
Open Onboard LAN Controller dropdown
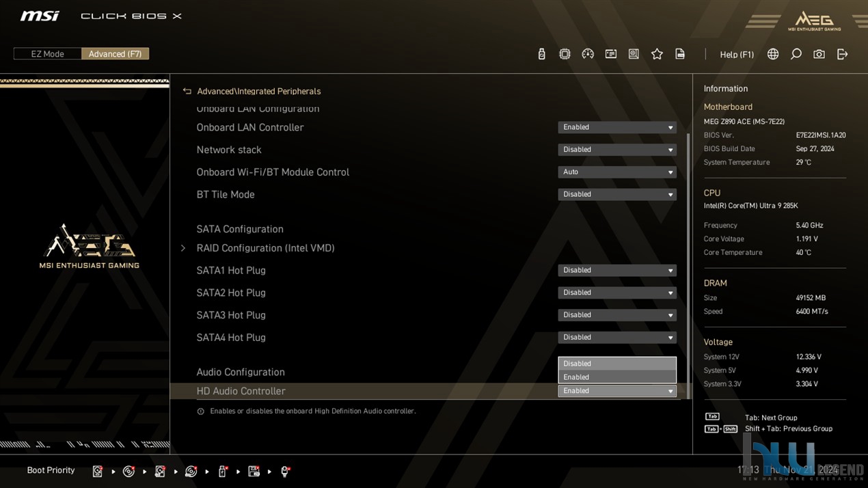pyautogui.click(x=617, y=127)
